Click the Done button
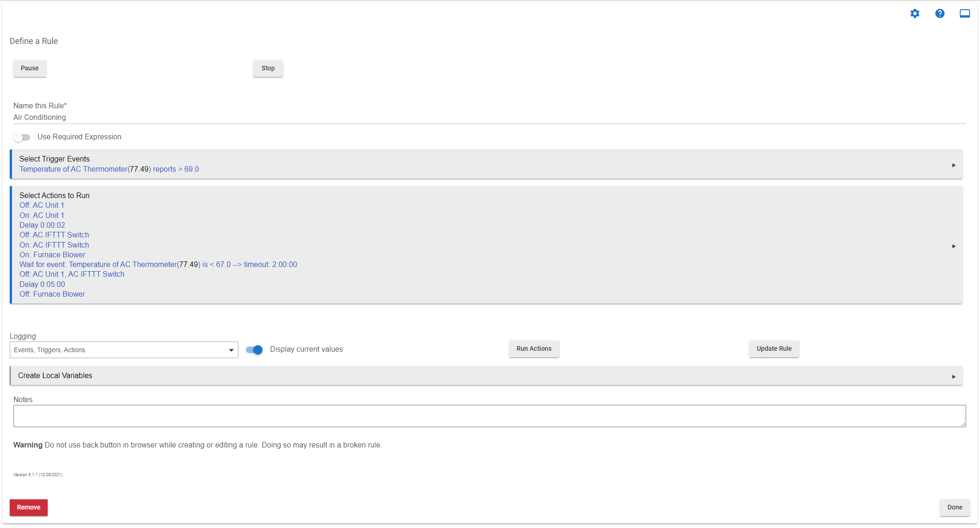Screen dimensions: 980x528 955,507
